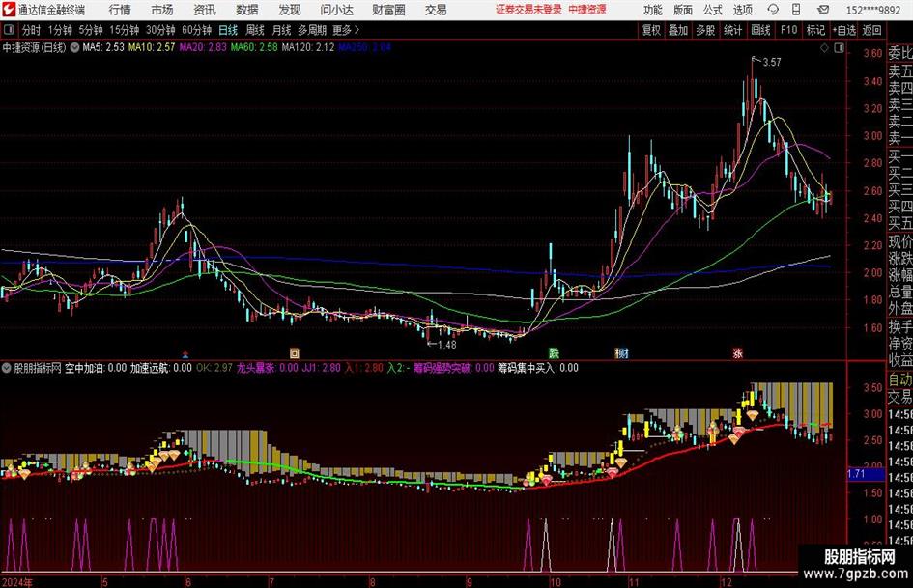Switch to 周线 weekly tab

[254, 30]
